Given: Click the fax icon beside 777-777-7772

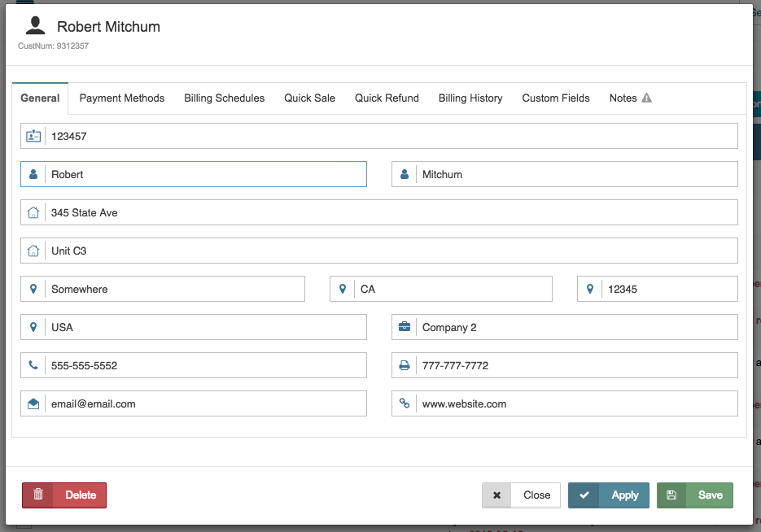Looking at the screenshot, I should coord(405,365).
